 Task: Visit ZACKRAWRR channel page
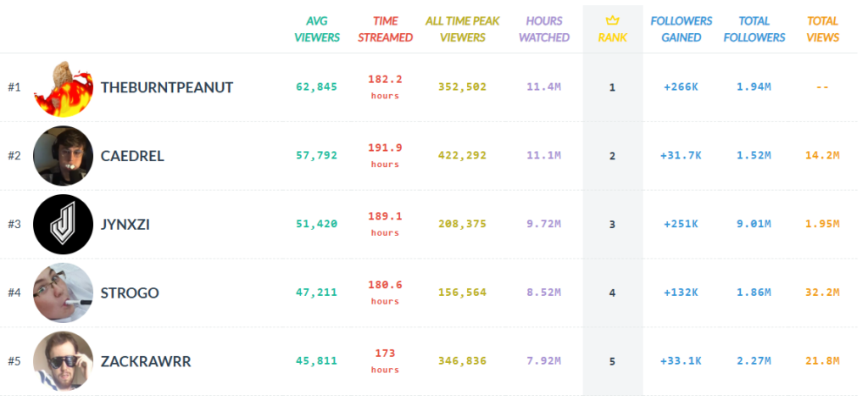[x=146, y=361]
